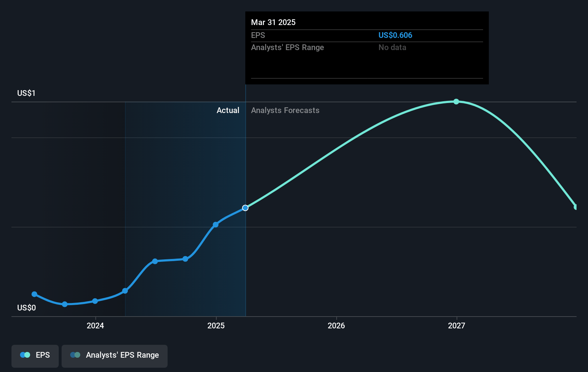Screen dimensions: 588x372
Task: Click the EPS data point above 2025 tick
Action: (216, 225)
